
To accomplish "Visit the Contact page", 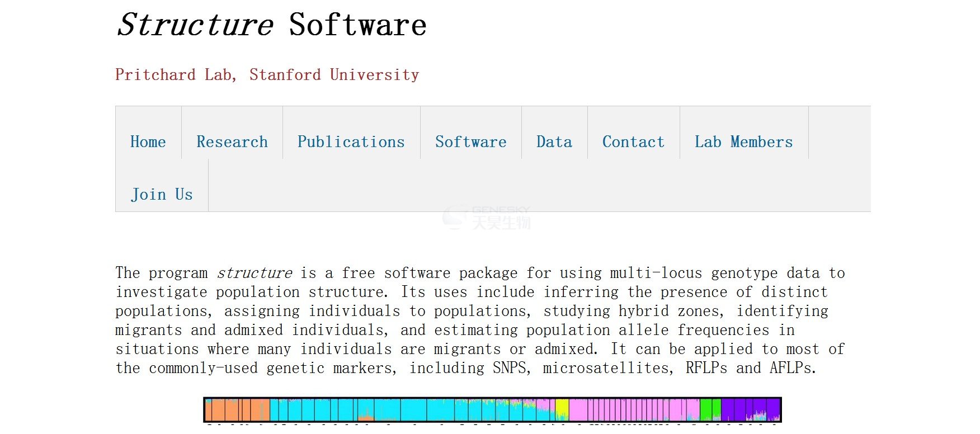I will (x=634, y=142).
